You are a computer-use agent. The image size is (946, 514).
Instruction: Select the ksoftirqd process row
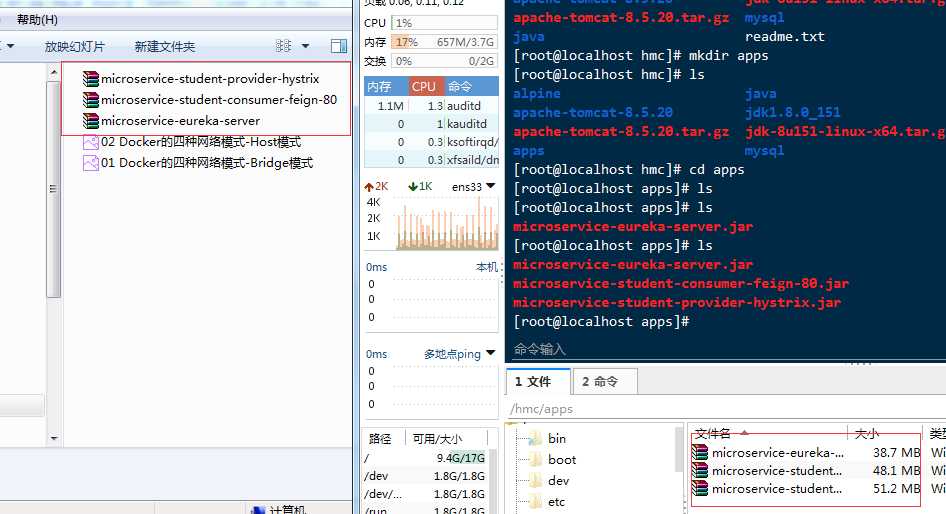point(431,142)
